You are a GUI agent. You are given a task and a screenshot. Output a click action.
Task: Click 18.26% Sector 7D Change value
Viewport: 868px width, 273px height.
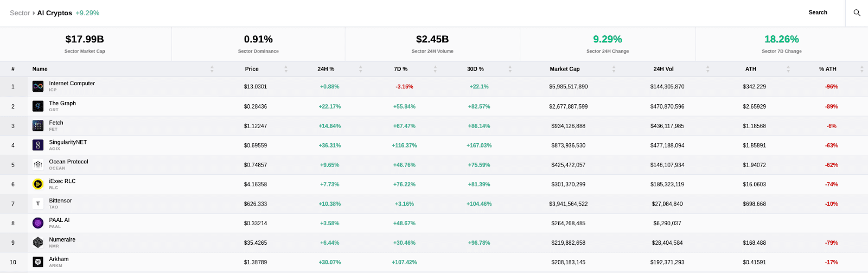coord(782,39)
